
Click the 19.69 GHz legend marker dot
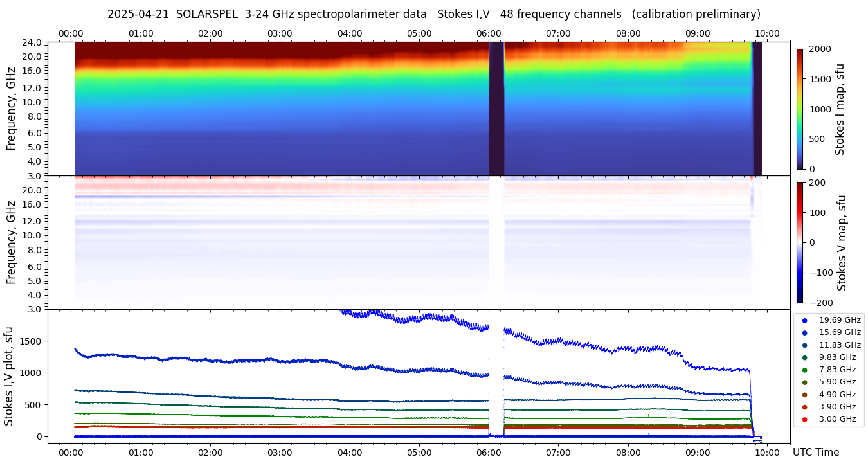[804, 320]
